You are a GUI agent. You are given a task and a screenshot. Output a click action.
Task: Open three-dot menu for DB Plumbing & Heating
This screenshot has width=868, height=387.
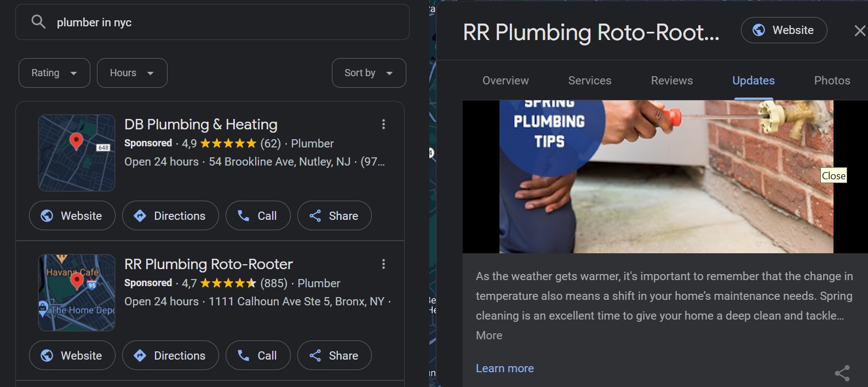tap(383, 124)
